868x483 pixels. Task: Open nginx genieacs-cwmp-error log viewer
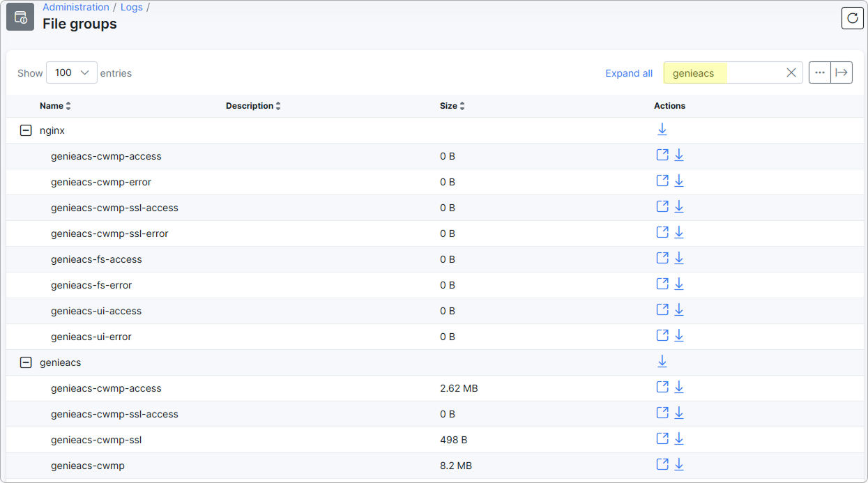point(662,181)
